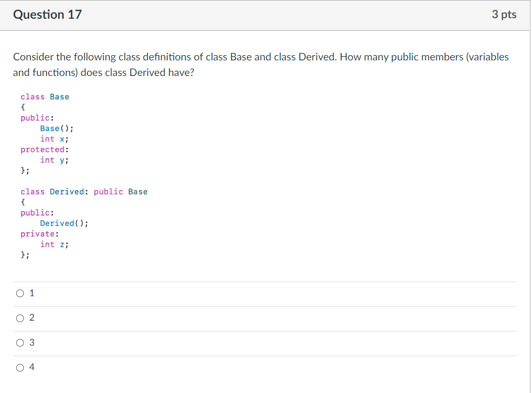The height and width of the screenshot is (393, 532).
Task: Click the closing brace of Derived
Action: coord(23,255)
